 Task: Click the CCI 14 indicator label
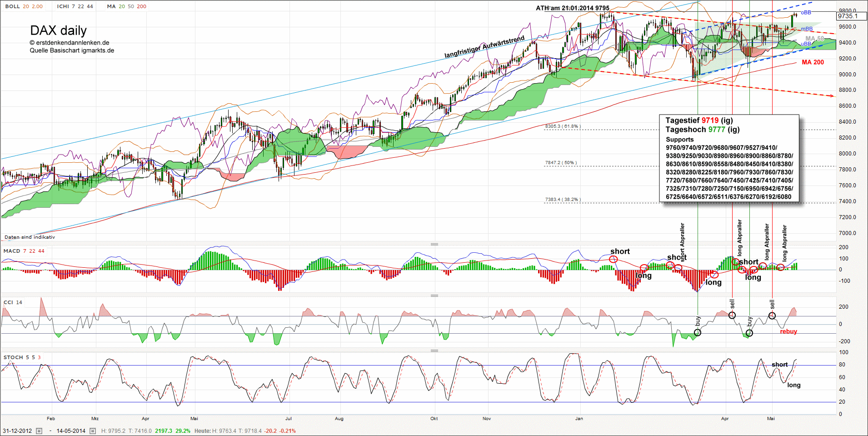click(x=13, y=302)
